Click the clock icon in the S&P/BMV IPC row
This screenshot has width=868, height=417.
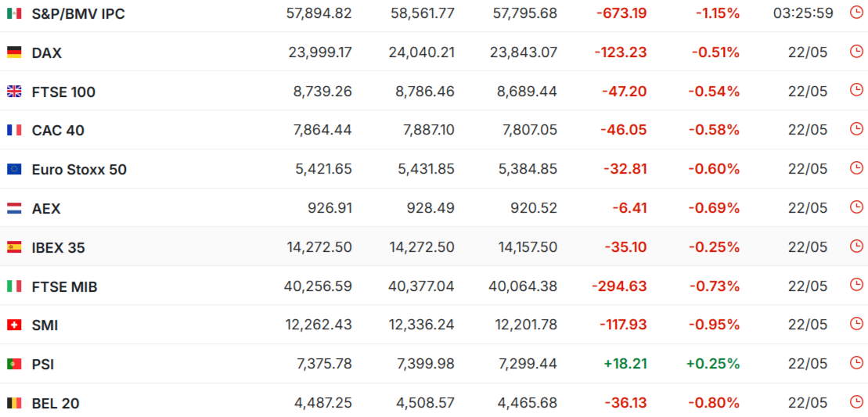click(x=855, y=13)
